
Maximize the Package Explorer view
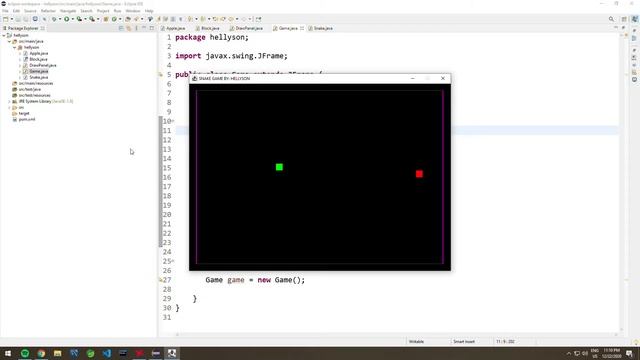(x=152, y=28)
